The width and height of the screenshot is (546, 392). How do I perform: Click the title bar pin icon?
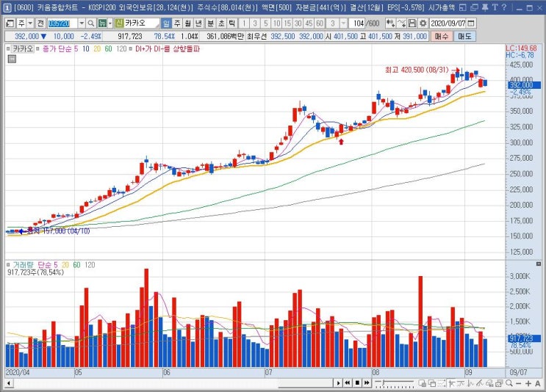(x=484, y=7)
